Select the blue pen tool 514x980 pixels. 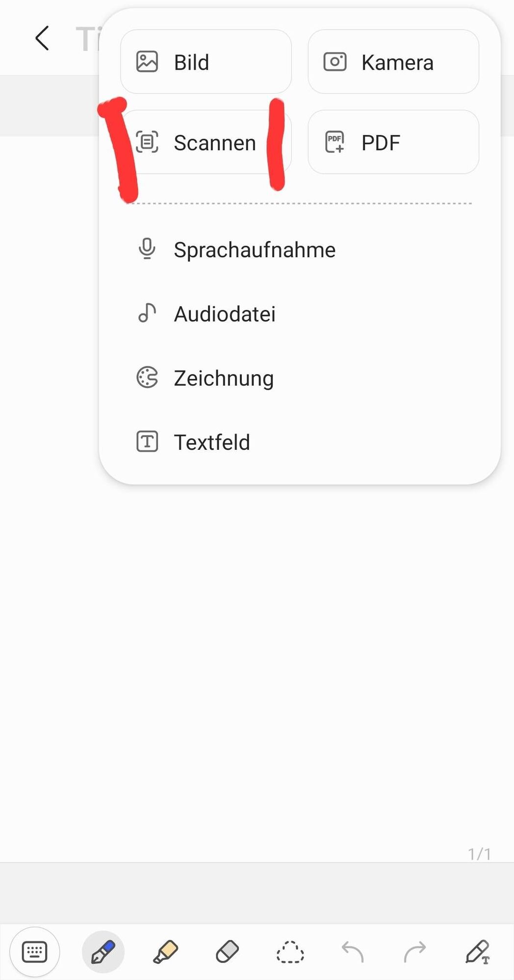pos(103,952)
